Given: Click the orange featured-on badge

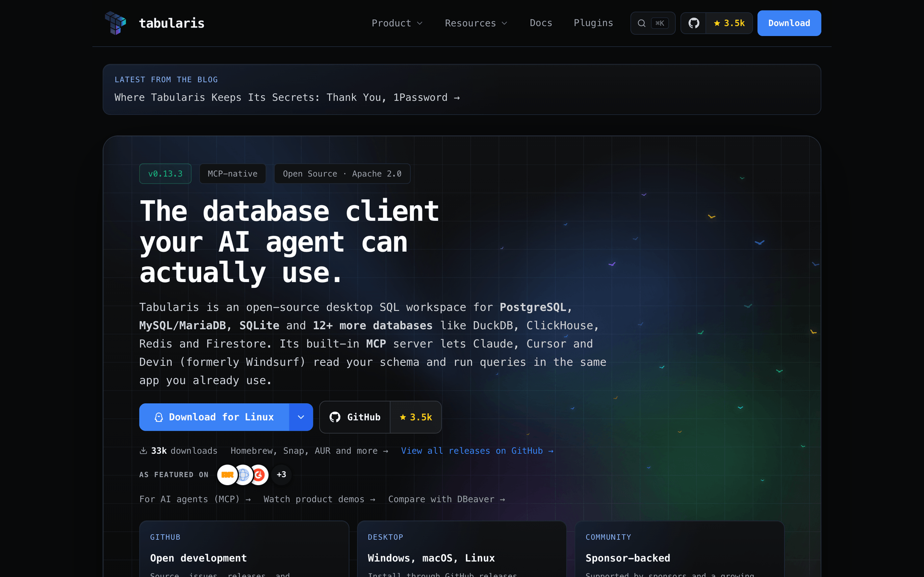Looking at the screenshot, I should 228,475.
